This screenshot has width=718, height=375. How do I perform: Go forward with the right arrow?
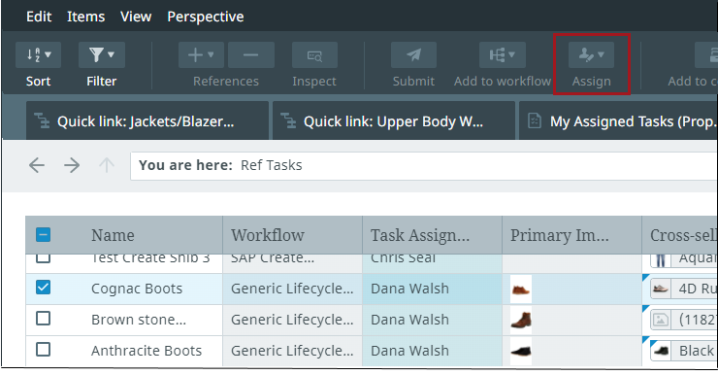click(72, 165)
